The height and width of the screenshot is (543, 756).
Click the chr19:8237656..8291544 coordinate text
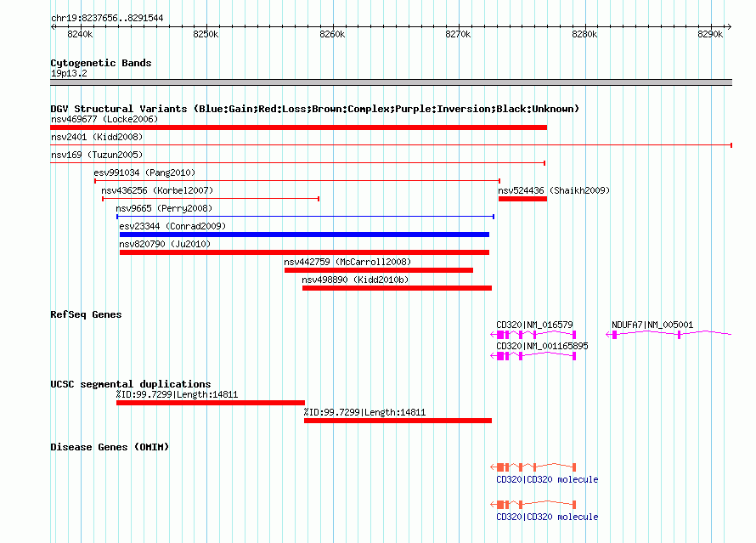click(107, 19)
